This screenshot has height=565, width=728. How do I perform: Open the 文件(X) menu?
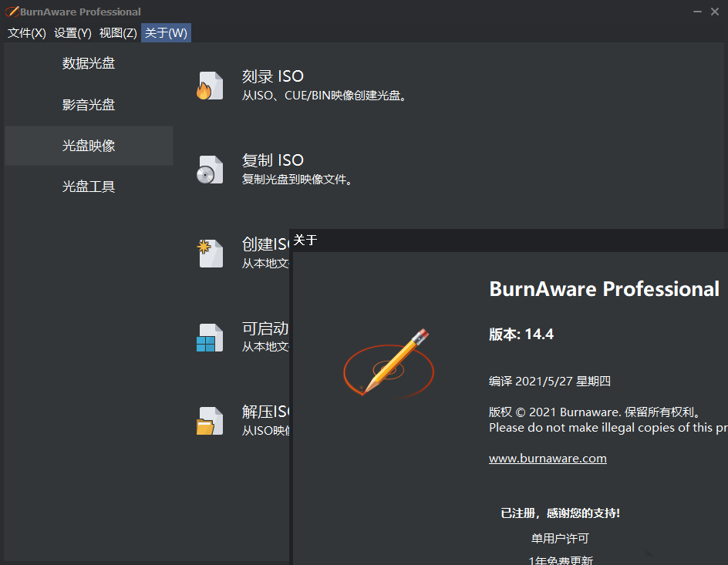click(27, 32)
